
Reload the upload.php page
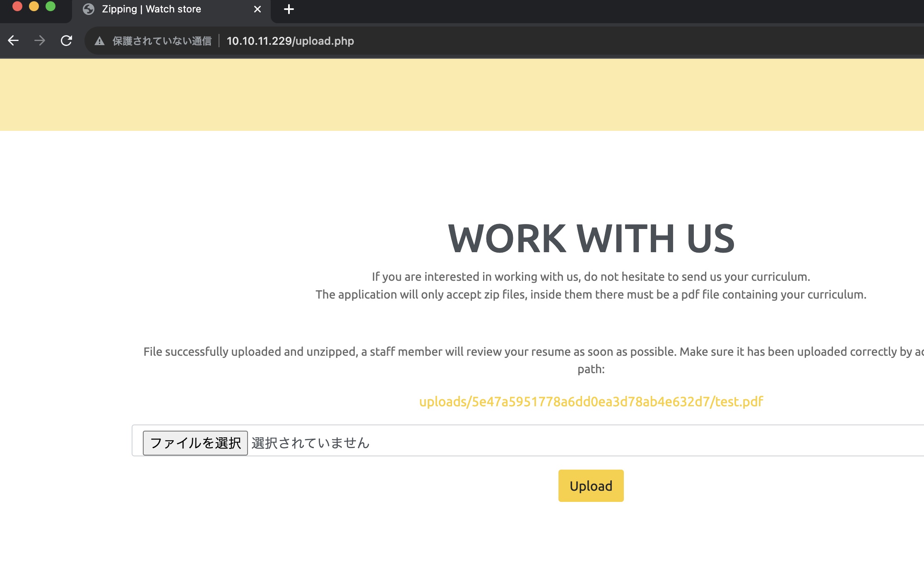(x=66, y=41)
